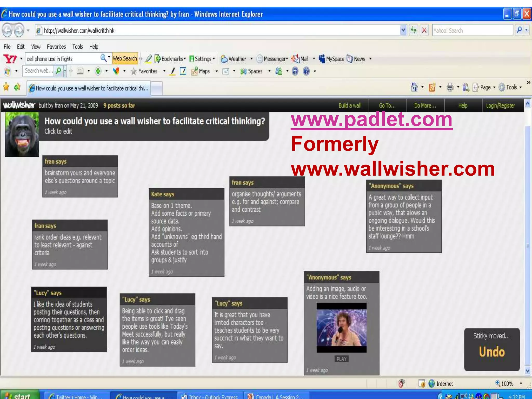
Task: Open the Tools menu in menu bar
Action: coord(77,47)
